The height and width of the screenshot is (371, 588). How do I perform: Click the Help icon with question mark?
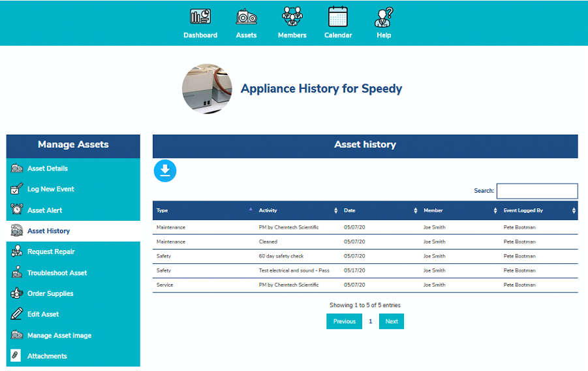384,17
